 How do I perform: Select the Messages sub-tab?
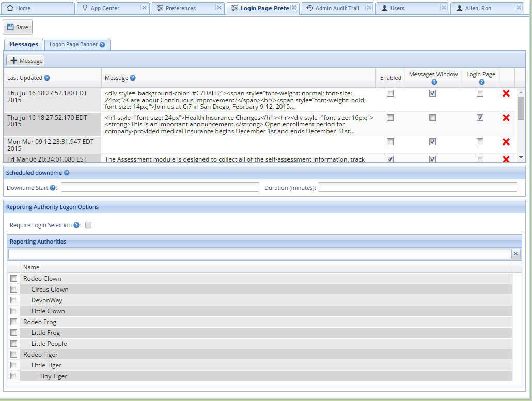coord(24,44)
